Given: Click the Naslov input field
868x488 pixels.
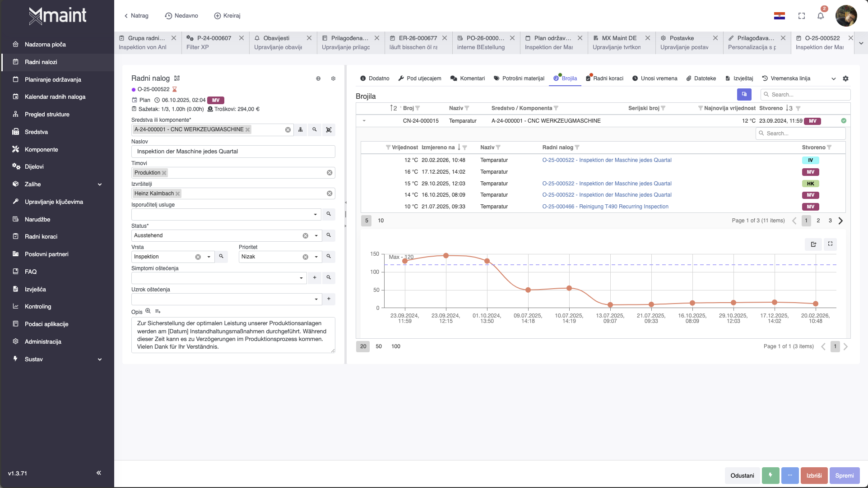Looking at the screenshot, I should [x=233, y=152].
